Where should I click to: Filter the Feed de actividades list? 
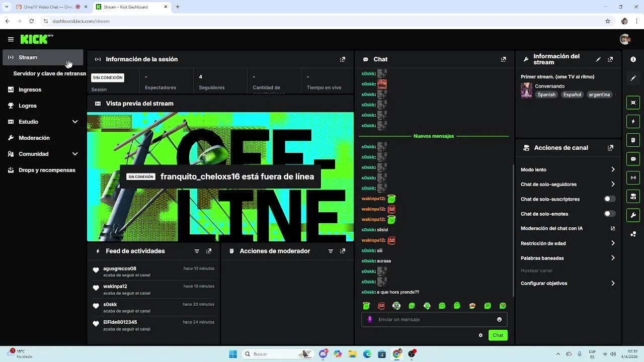point(197,251)
